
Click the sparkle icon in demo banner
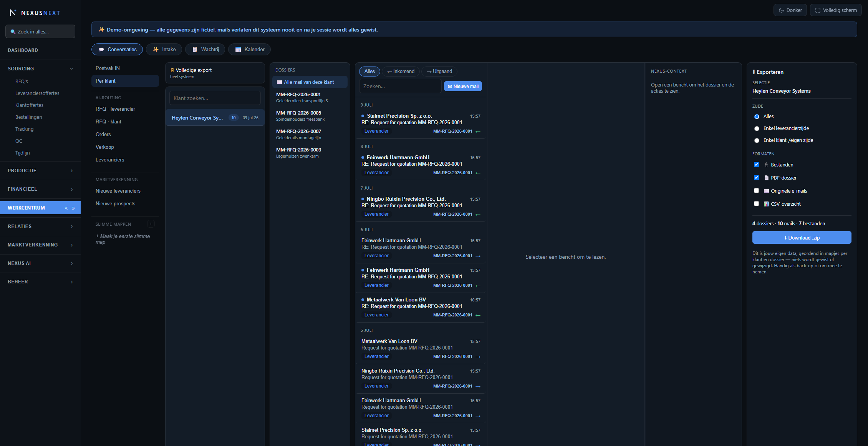[101, 30]
